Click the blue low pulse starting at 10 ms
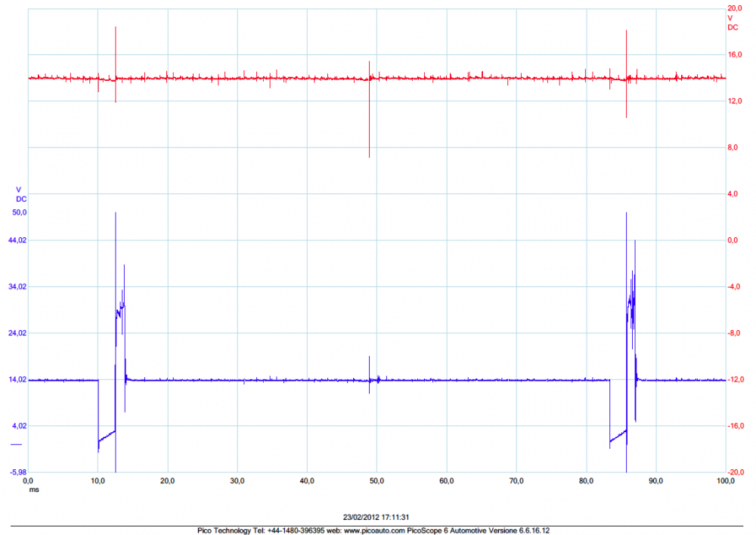Image resolution: width=756 pixels, height=535 pixels. (x=107, y=435)
